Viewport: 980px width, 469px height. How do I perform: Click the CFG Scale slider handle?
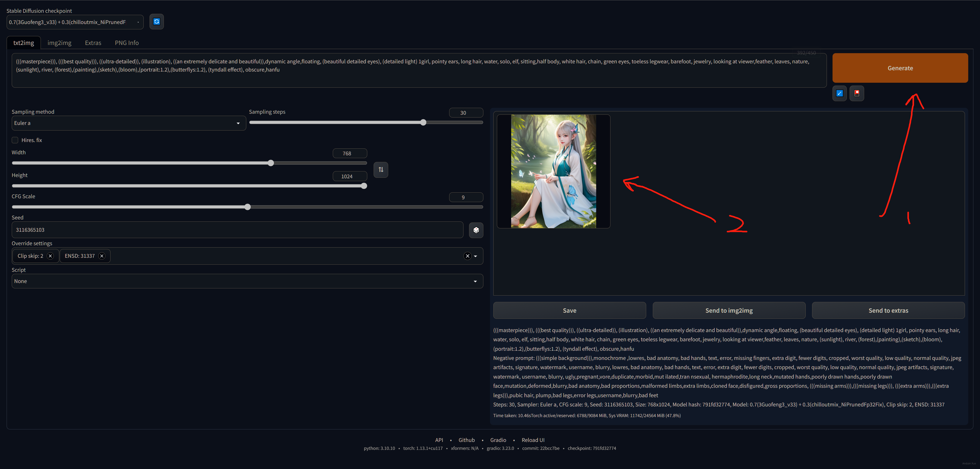pyautogui.click(x=248, y=207)
